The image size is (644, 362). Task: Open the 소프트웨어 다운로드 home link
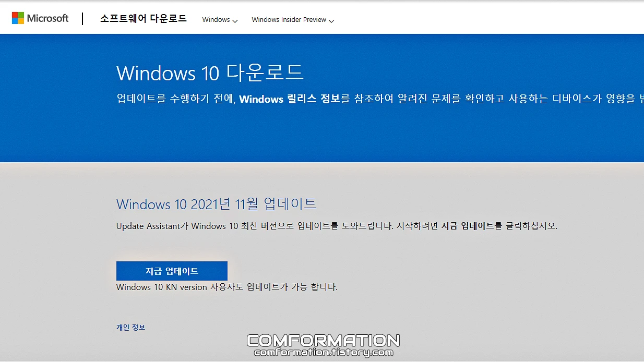pyautogui.click(x=144, y=19)
